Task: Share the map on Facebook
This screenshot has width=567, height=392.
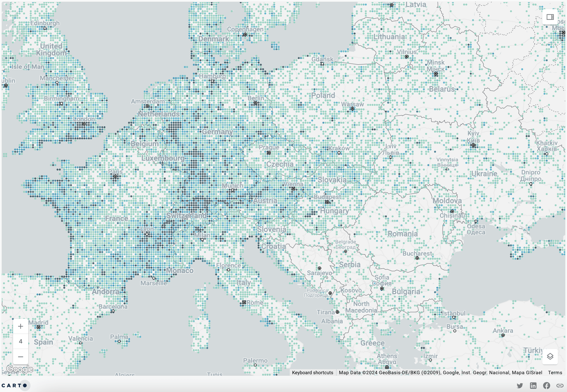Action: click(x=547, y=385)
